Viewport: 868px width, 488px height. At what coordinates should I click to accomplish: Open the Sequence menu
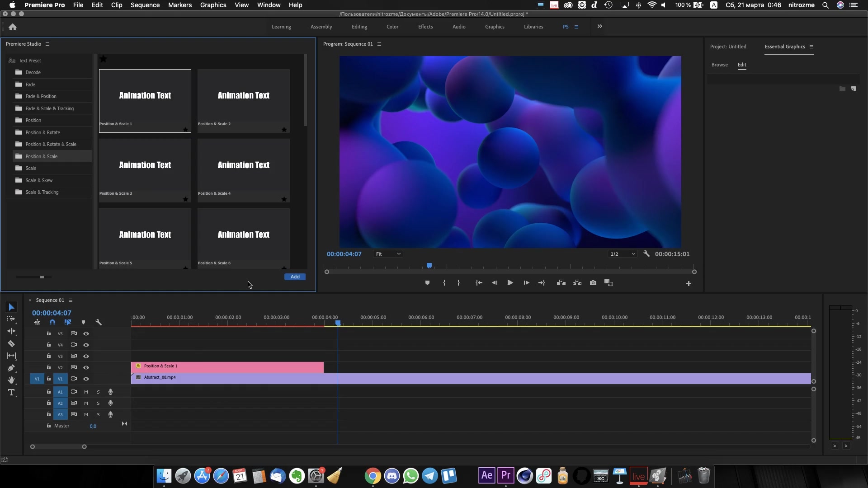pyautogui.click(x=145, y=5)
